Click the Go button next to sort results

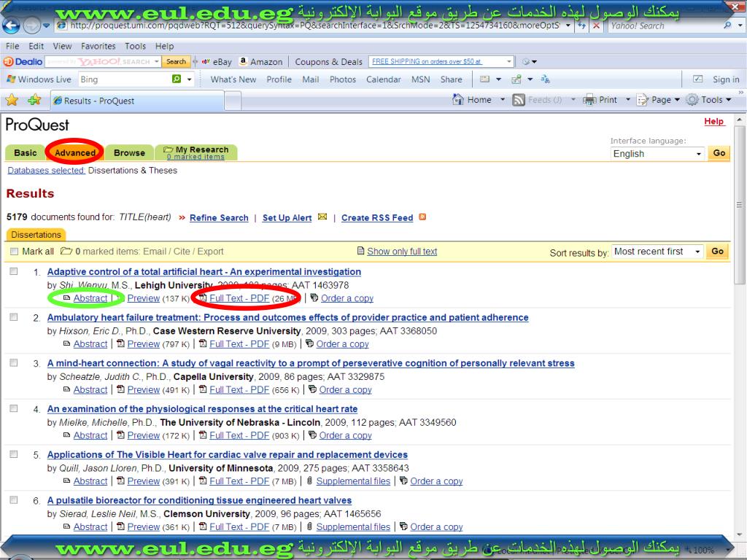pos(718,251)
